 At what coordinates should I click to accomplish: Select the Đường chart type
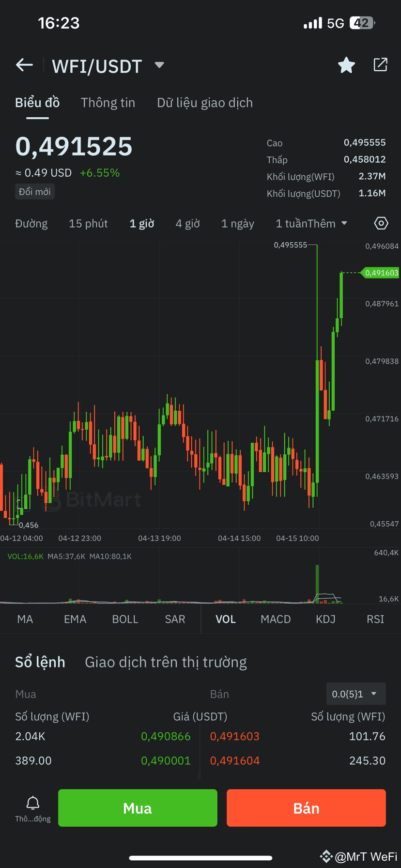pyautogui.click(x=31, y=223)
